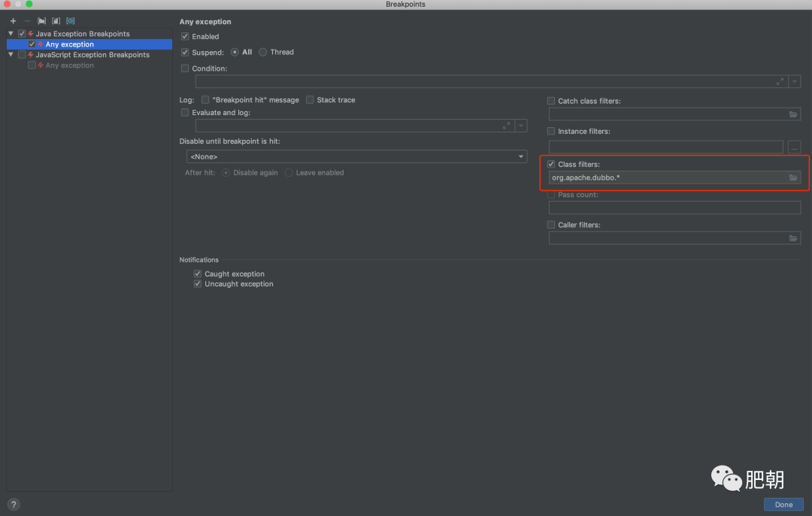Click the Pass count input field

tap(674, 208)
